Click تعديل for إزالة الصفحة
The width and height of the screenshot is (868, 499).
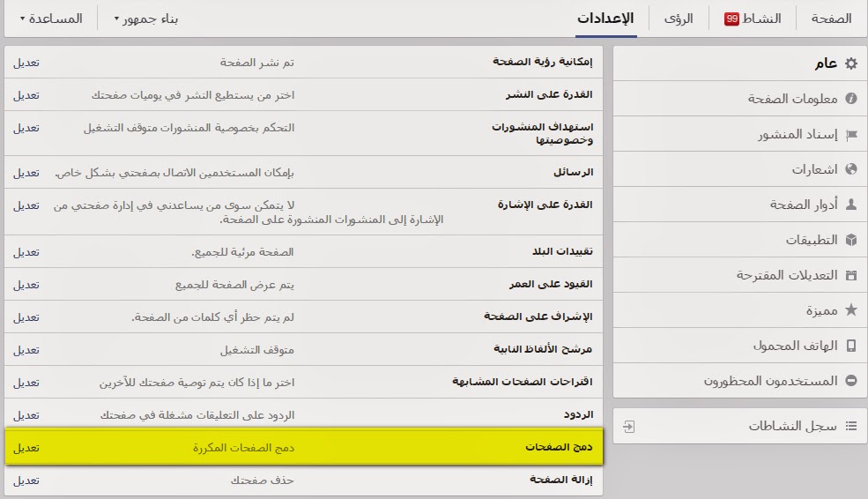[26, 480]
